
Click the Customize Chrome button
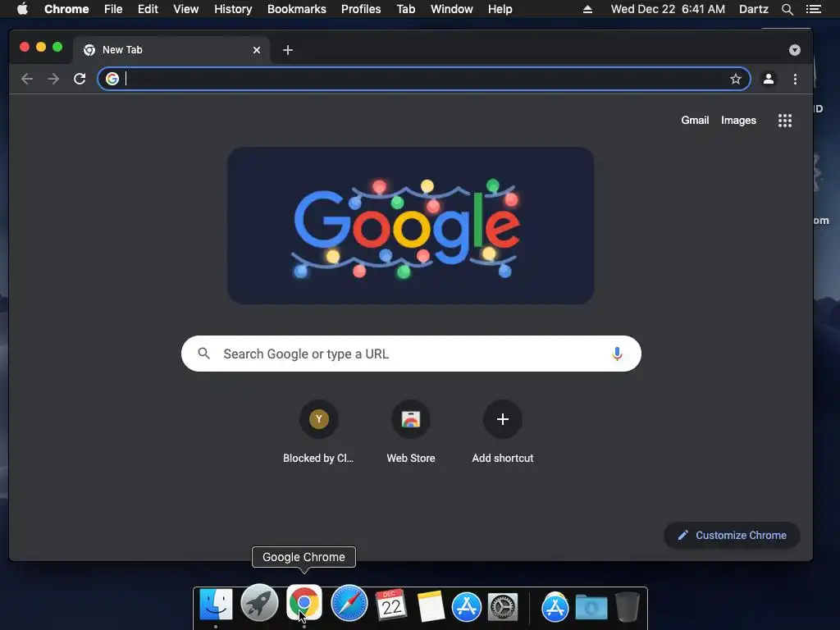[x=732, y=535]
